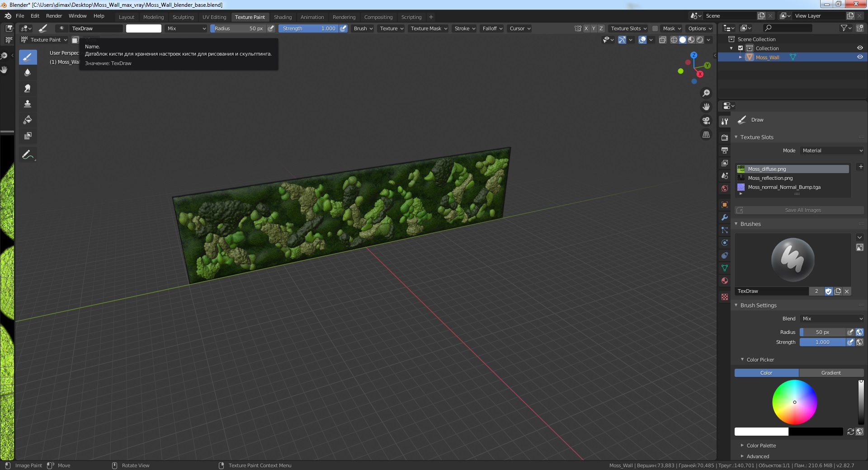The height and width of the screenshot is (470, 868).
Task: Open the View Layer properties tab
Action: pyautogui.click(x=725, y=163)
